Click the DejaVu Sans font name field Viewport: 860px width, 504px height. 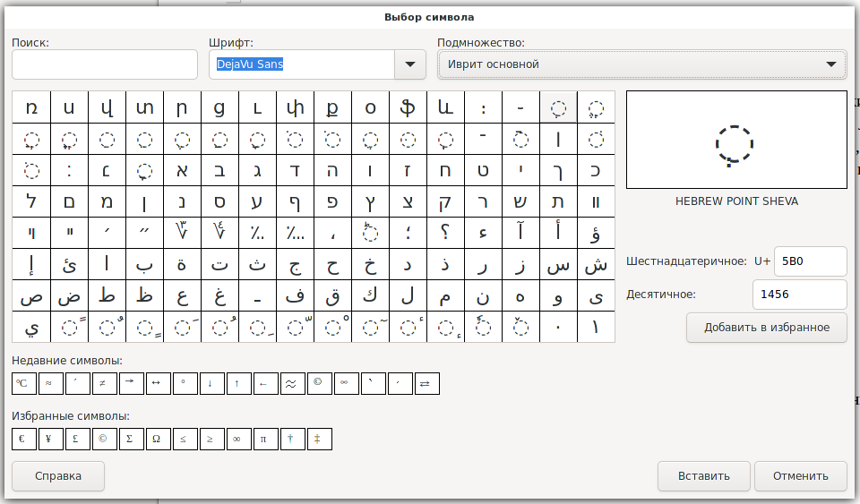click(x=302, y=64)
